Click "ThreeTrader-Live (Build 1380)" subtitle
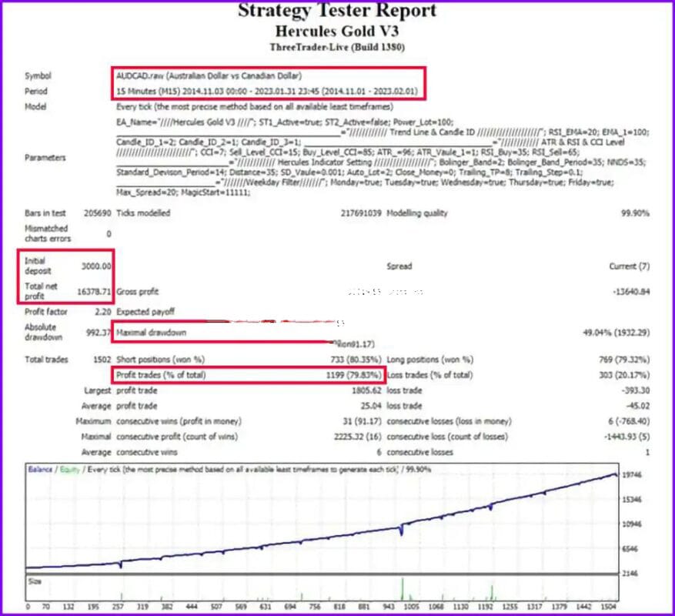 tap(337, 47)
